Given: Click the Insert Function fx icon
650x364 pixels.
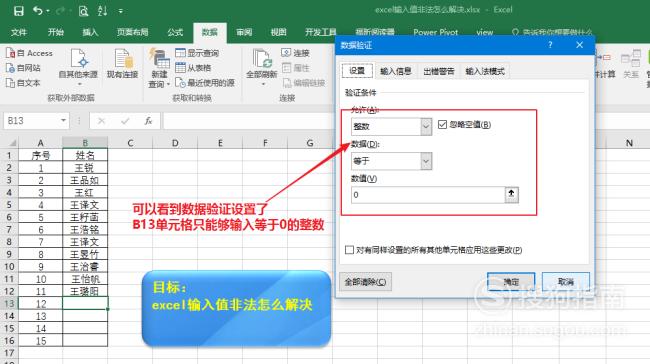Looking at the screenshot, I should point(148,121).
